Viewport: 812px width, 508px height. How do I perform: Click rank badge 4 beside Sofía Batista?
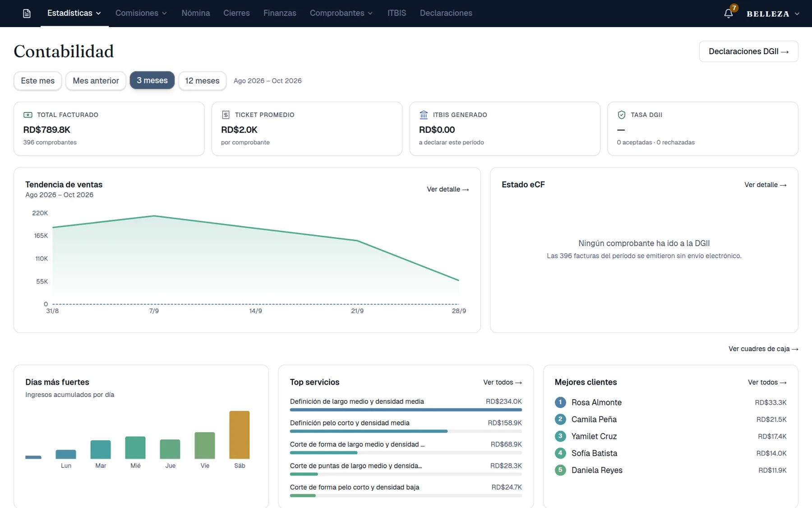(560, 453)
